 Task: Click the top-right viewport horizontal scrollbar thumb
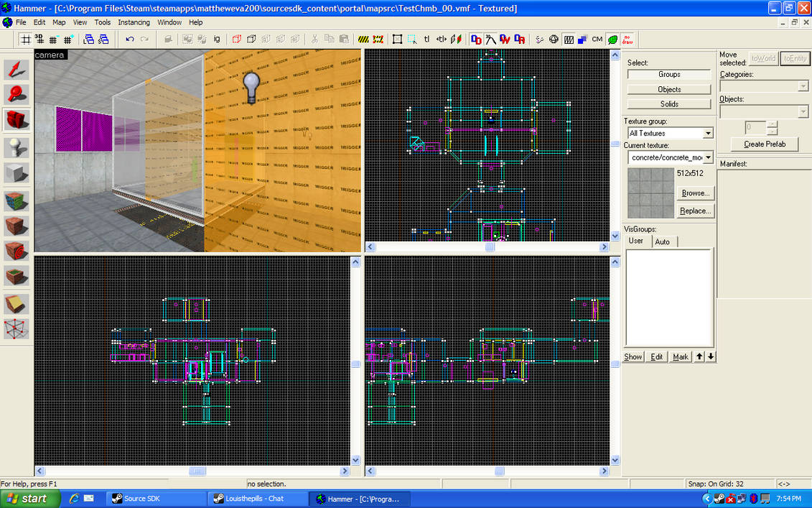pyautogui.click(x=490, y=247)
